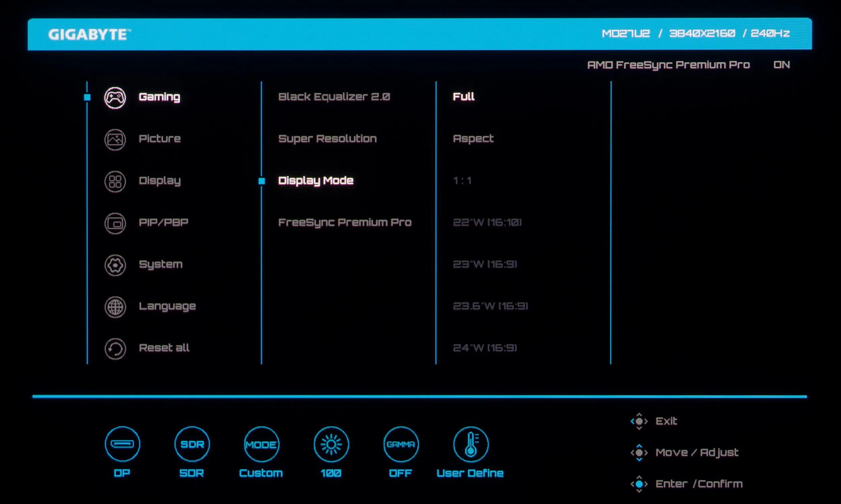
Task: Choose the Aspect display mode
Action: 473,138
